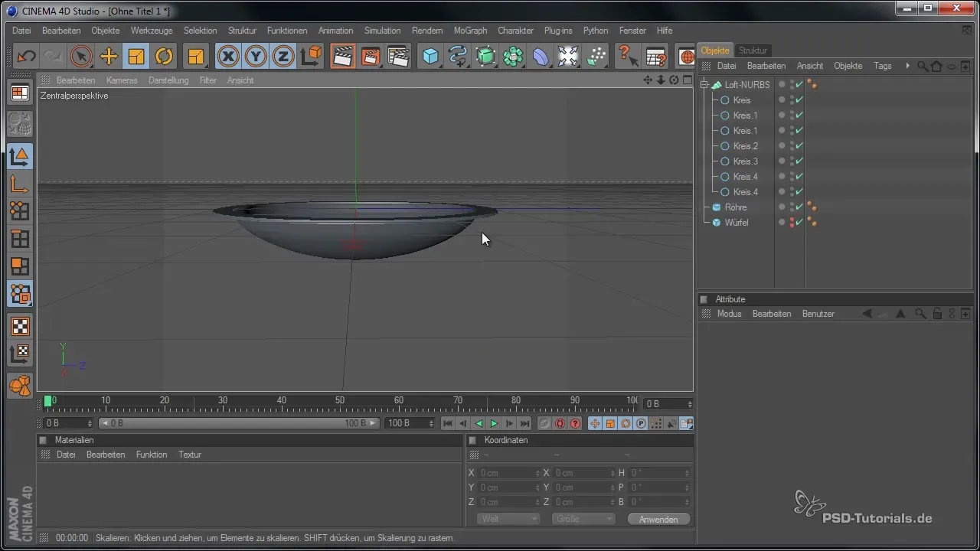Viewport: 980px width, 551px height.
Task: Switch to the Struktur tab
Action: click(x=753, y=51)
